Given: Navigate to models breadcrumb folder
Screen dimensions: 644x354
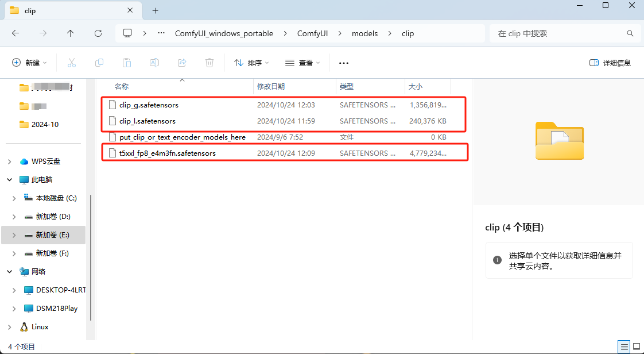Looking at the screenshot, I should [x=364, y=34].
